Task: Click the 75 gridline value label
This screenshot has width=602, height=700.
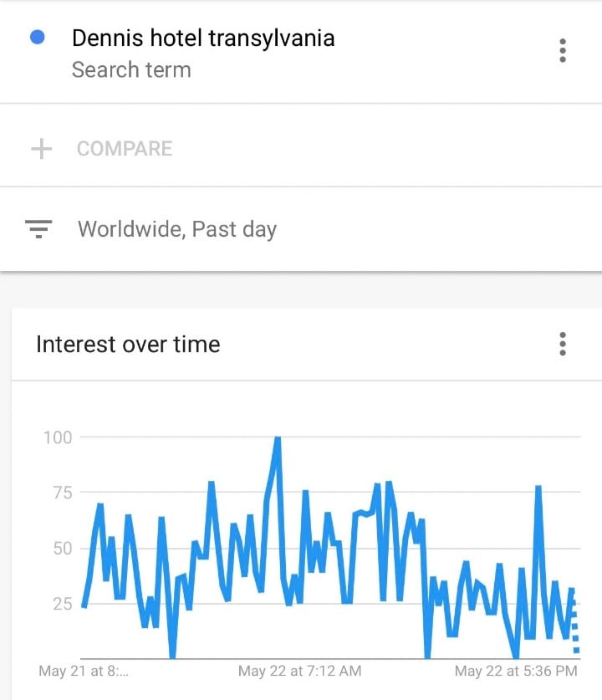Action: [x=62, y=493]
